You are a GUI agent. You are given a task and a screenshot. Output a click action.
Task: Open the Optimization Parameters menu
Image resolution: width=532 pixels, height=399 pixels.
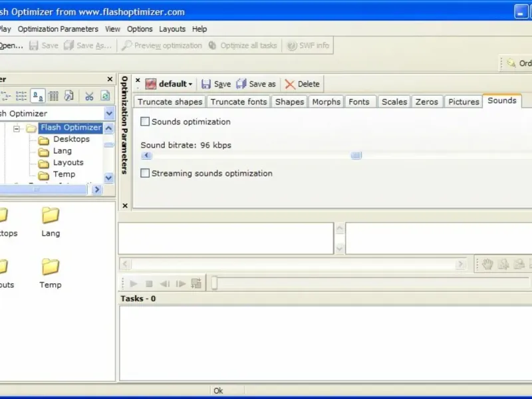pyautogui.click(x=58, y=29)
